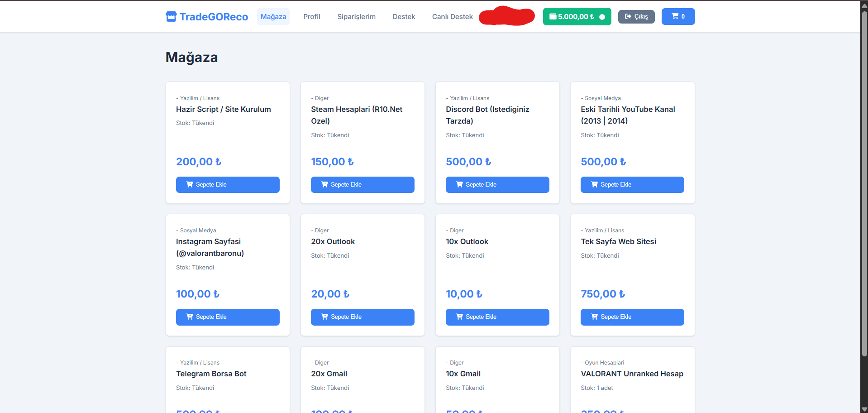Click the 750,00 ₺ price
Image resolution: width=868 pixels, height=413 pixels.
603,294
